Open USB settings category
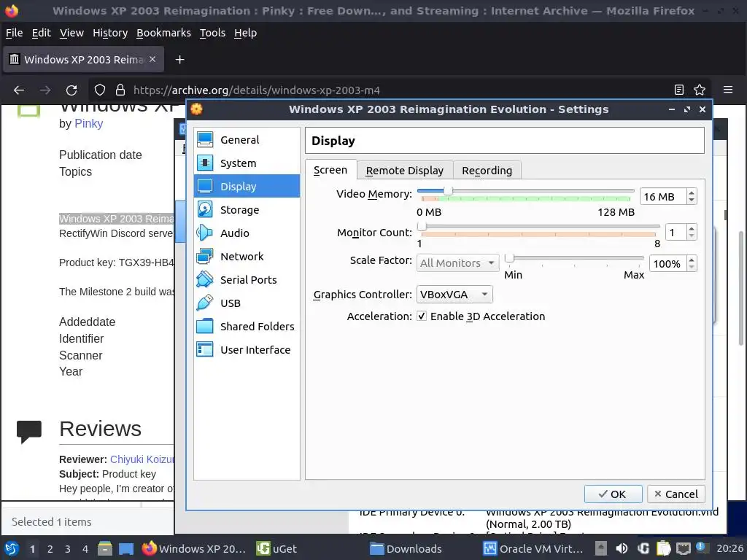 tap(247, 303)
